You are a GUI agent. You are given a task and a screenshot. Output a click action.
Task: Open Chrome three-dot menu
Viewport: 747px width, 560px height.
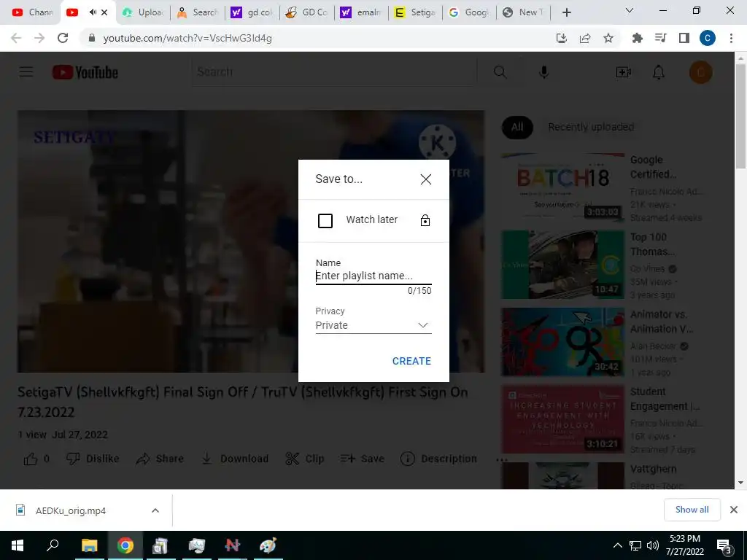[x=731, y=38]
